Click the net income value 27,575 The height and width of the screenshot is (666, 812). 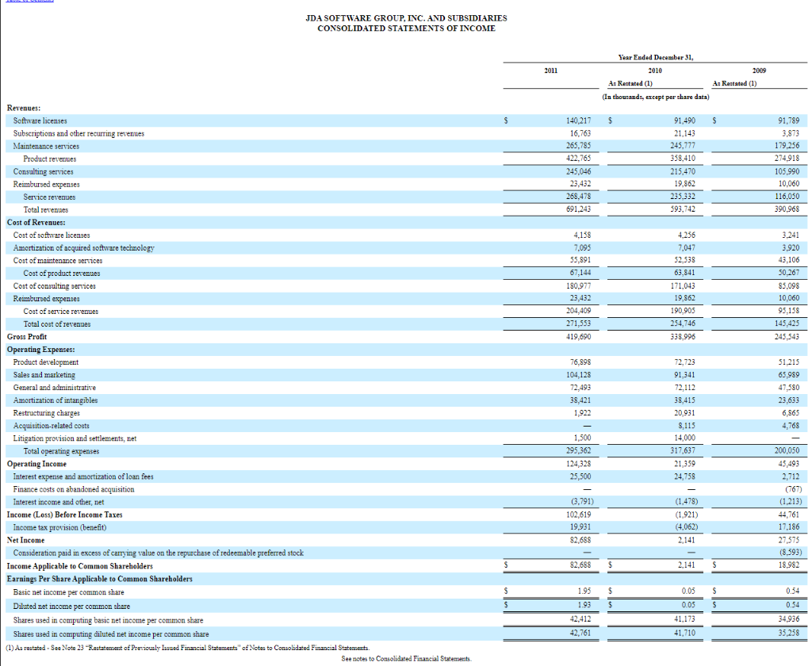789,540
